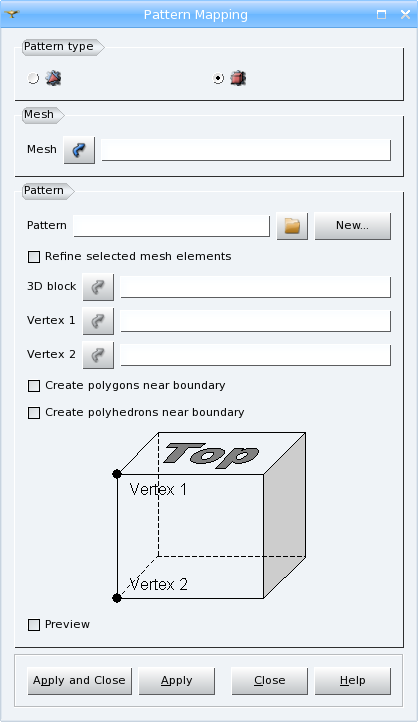
Task: Click the Apply and Close button
Action: [80, 681]
